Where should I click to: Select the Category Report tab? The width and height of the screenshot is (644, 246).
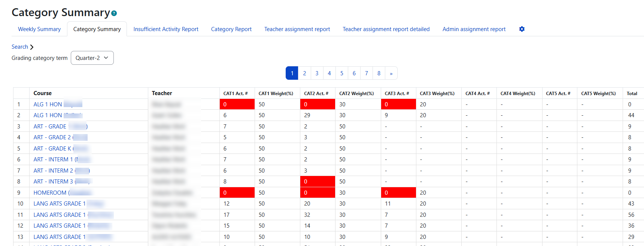[231, 29]
